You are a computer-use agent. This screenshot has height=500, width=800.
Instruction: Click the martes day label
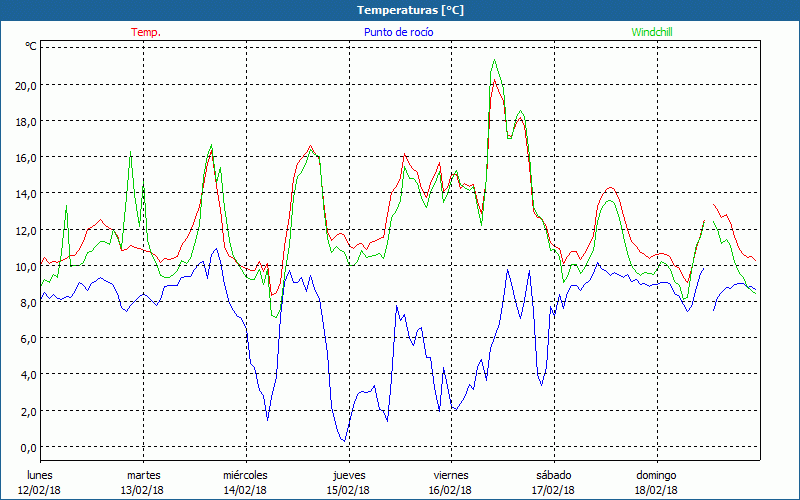[143, 475]
